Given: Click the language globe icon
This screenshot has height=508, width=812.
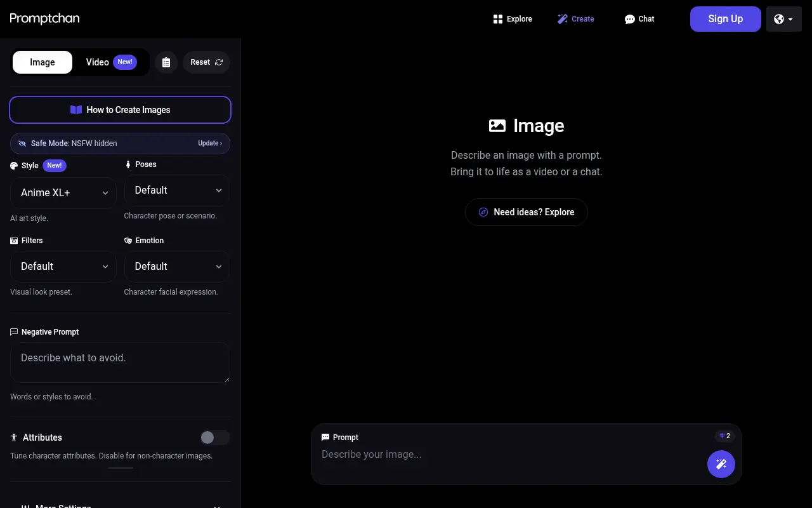Looking at the screenshot, I should click(779, 19).
